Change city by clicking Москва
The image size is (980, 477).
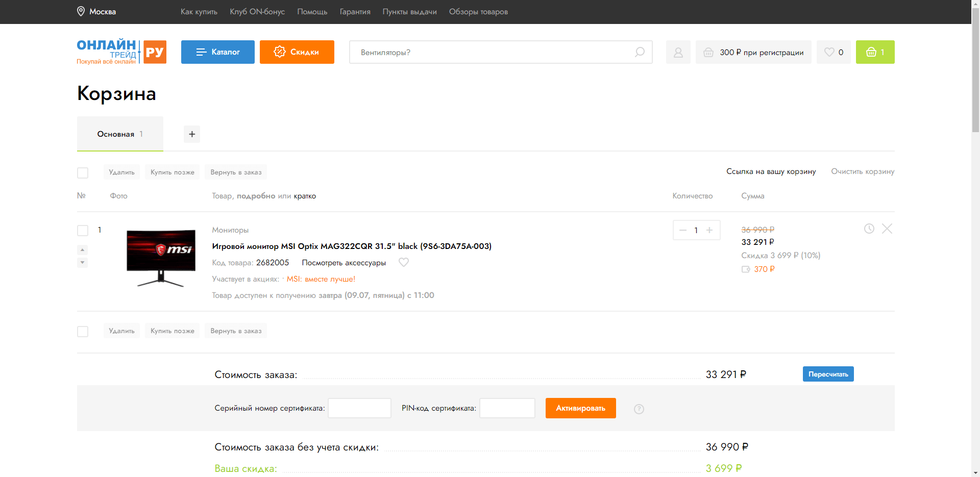coord(103,12)
